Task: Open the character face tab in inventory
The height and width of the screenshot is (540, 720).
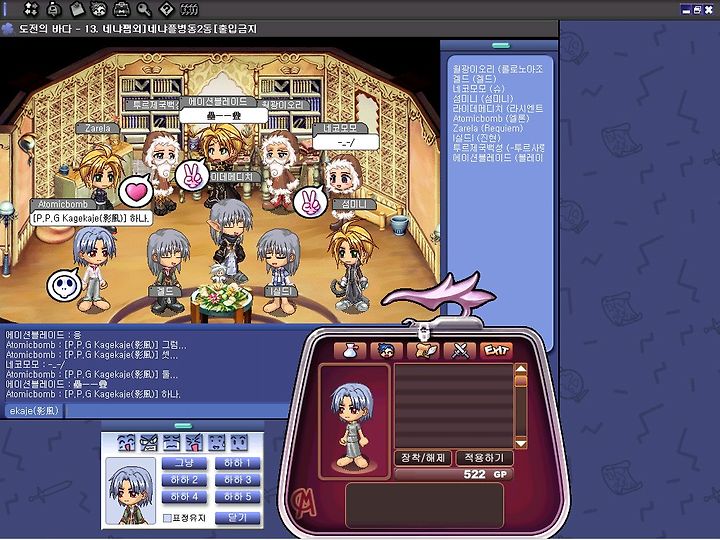Action: (x=387, y=351)
